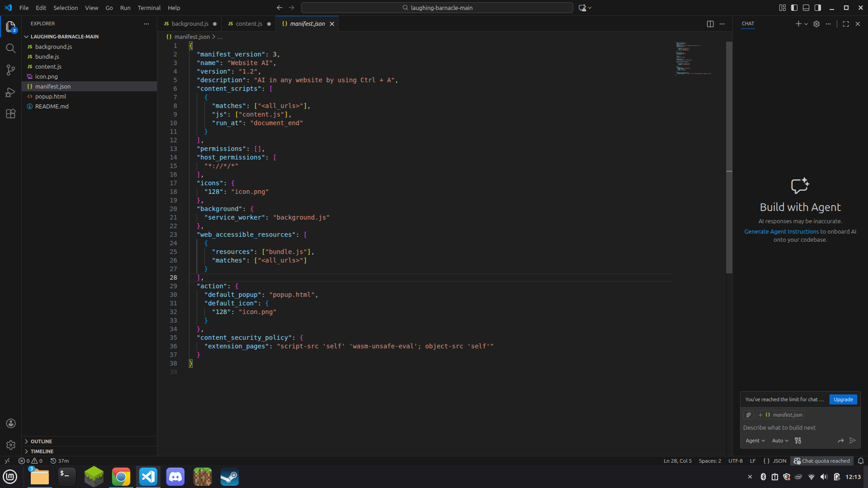The height and width of the screenshot is (488, 868).
Task: Open the Search view in activity bar
Action: point(10,48)
